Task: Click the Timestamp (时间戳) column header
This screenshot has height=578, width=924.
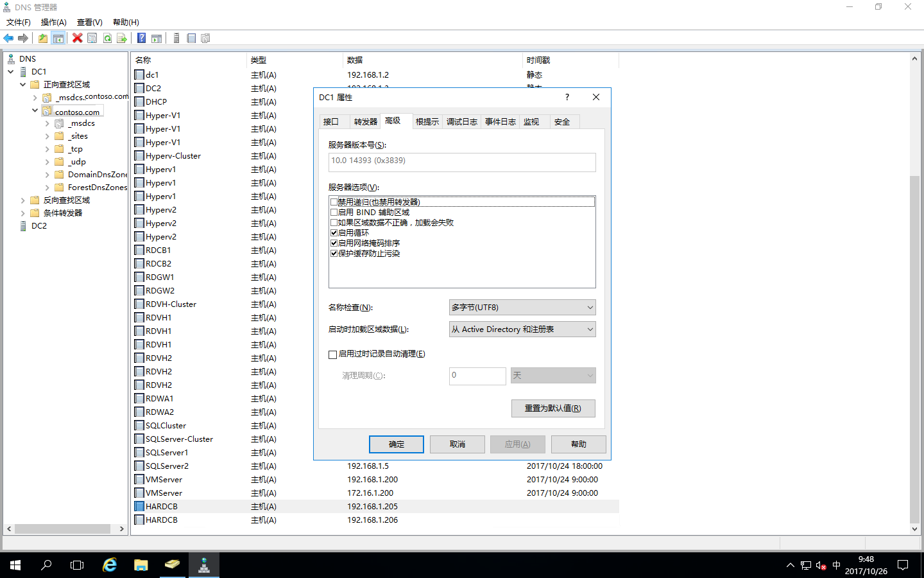Action: (571, 60)
